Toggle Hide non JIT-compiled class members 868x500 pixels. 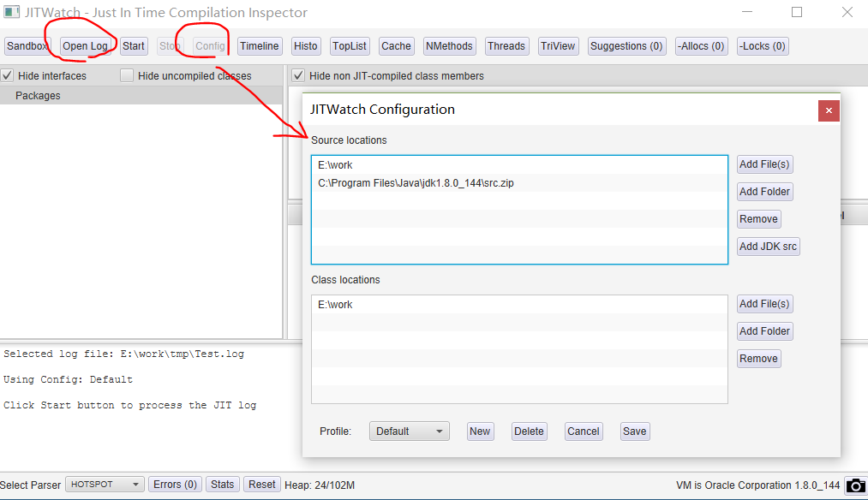point(298,76)
